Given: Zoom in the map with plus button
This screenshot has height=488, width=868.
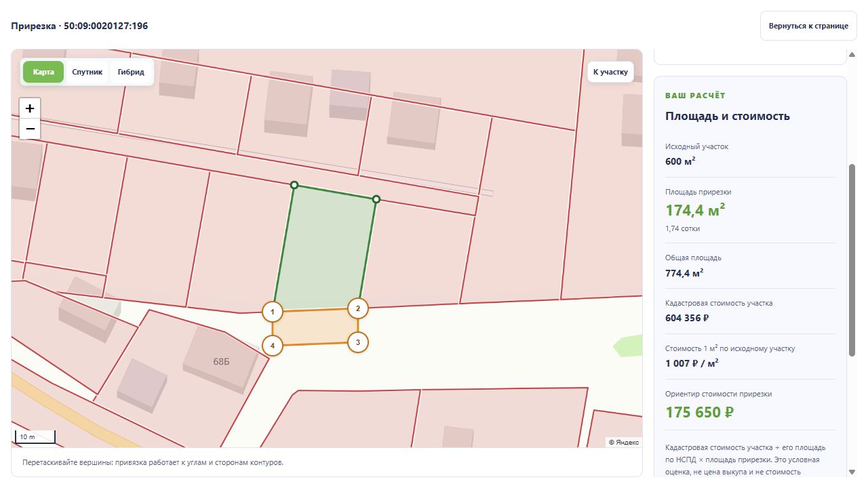Looking at the screenshot, I should coord(30,108).
